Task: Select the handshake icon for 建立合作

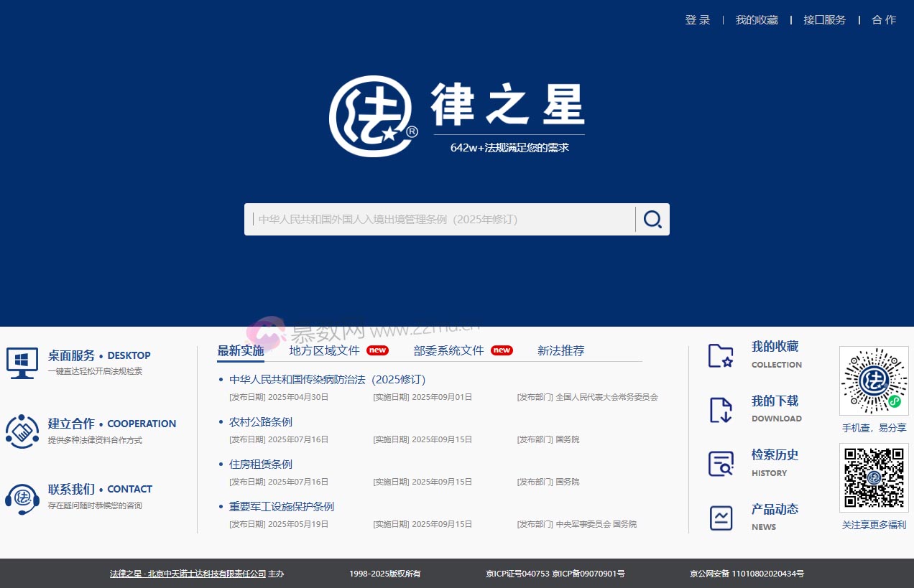Action: (22, 431)
